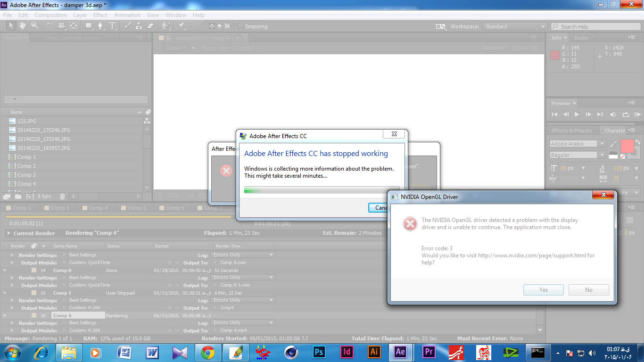Image resolution: width=644 pixels, height=362 pixels.
Task: Open the Workspace Standard dropdown
Action: 515,26
